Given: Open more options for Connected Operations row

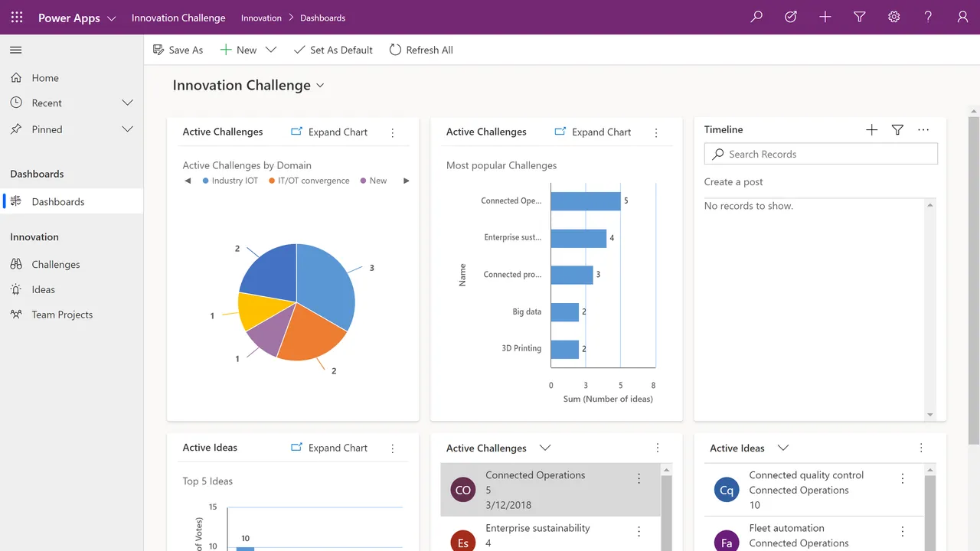Looking at the screenshot, I should (x=639, y=479).
